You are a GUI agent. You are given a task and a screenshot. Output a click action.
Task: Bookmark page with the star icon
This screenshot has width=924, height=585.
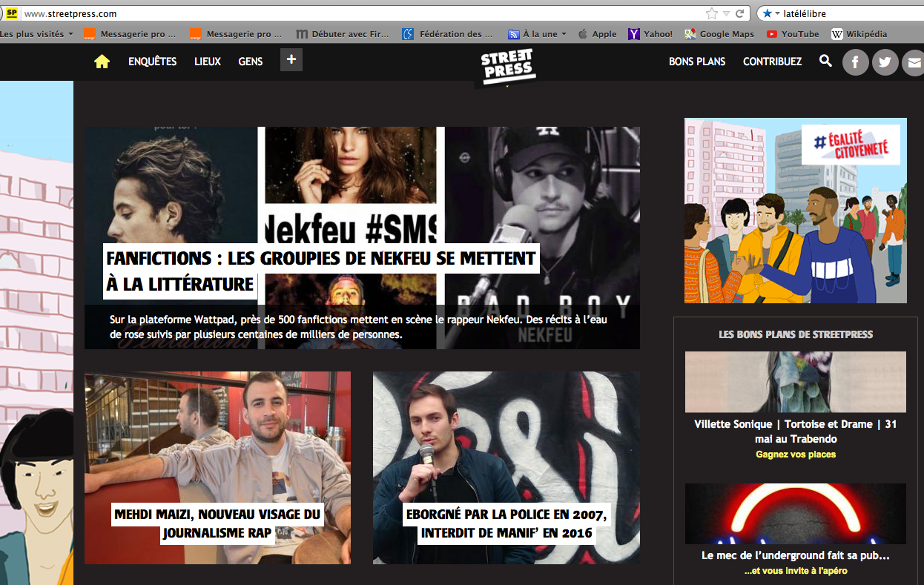tap(711, 13)
